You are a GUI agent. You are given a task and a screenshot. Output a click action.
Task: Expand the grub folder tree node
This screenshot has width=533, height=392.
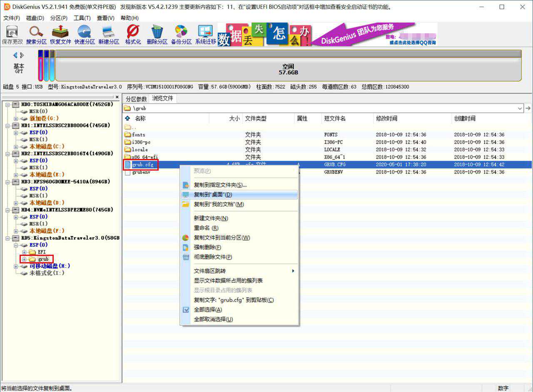pyautogui.click(x=24, y=259)
